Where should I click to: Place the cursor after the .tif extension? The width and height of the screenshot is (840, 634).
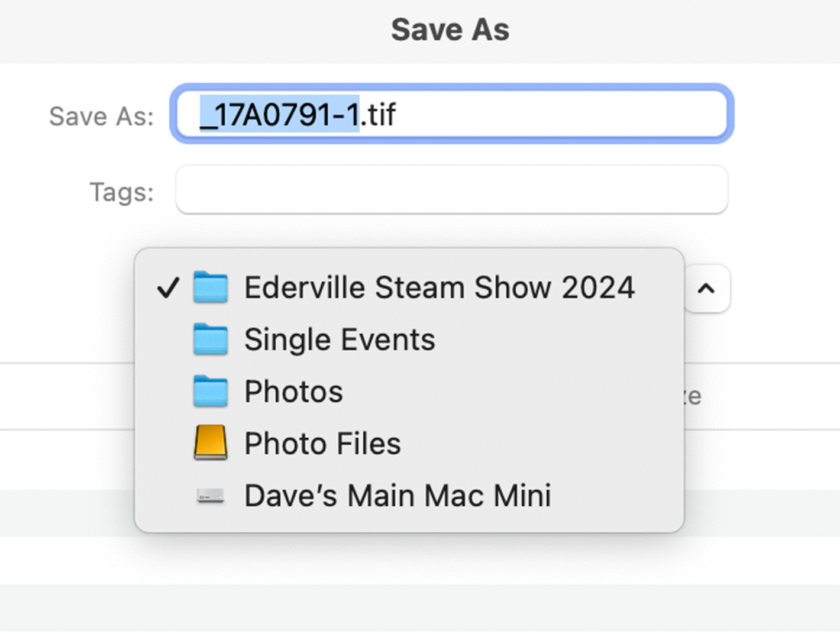tap(397, 114)
